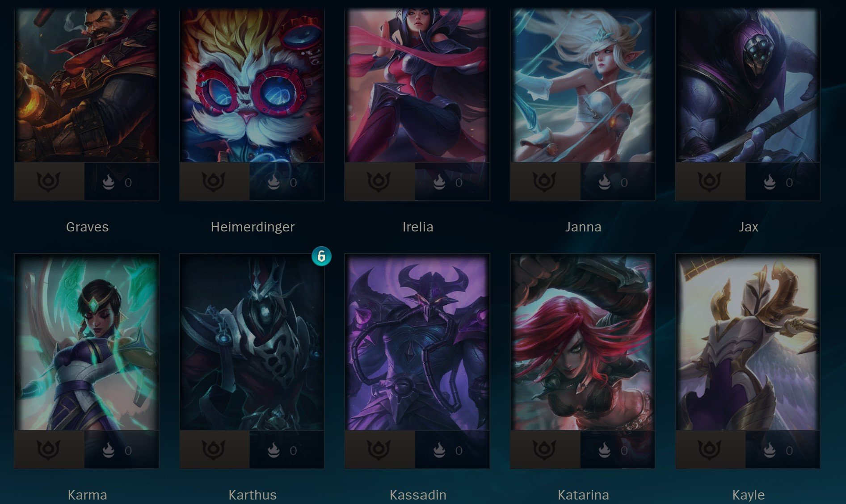The height and width of the screenshot is (504, 846).
Task: Click the Kayle champion name label
Action: pos(748,495)
